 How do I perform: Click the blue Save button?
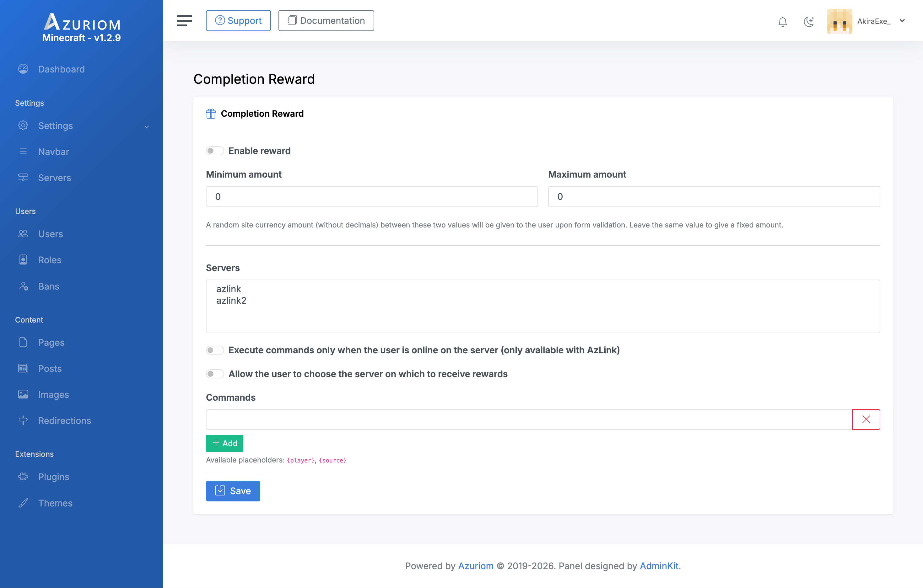[233, 491]
